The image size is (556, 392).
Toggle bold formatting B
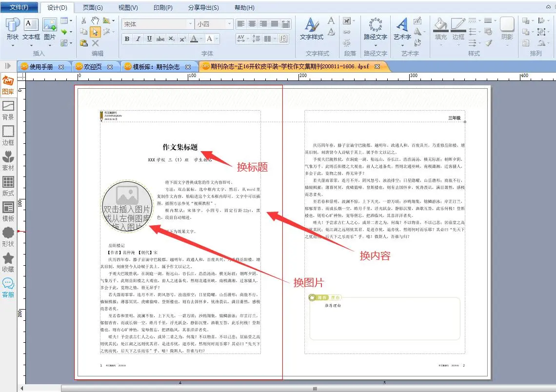click(127, 39)
